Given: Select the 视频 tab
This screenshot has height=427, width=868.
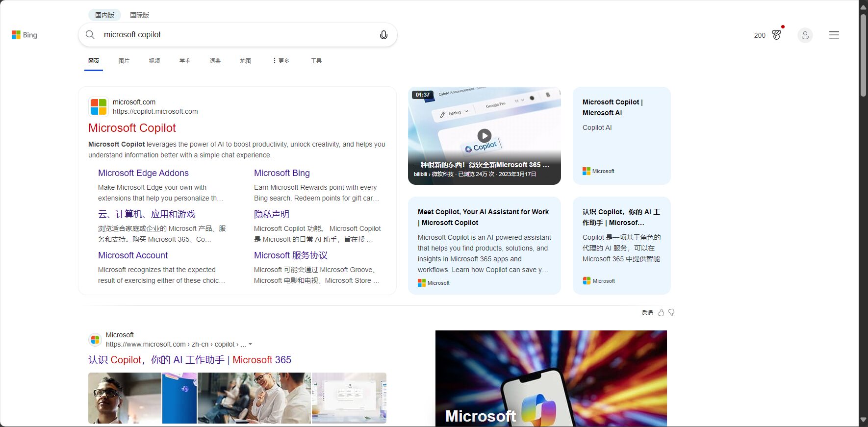Looking at the screenshot, I should 154,61.
